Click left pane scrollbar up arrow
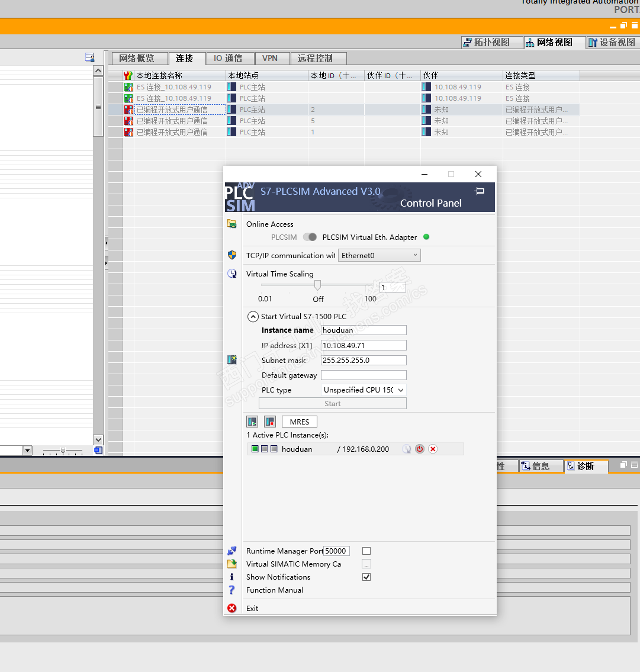The height and width of the screenshot is (672, 640). [x=98, y=70]
